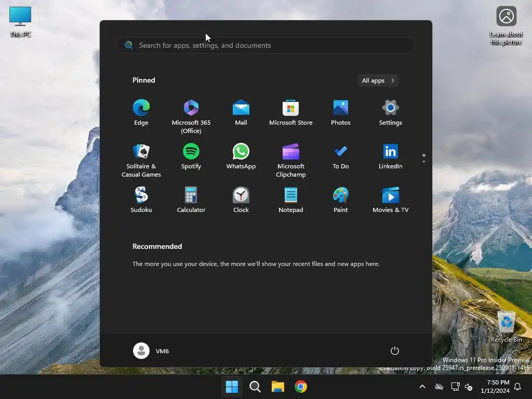Viewport: 532px width, 399px height.
Task: Select the This PC desktop icon
Action: [x=20, y=22]
